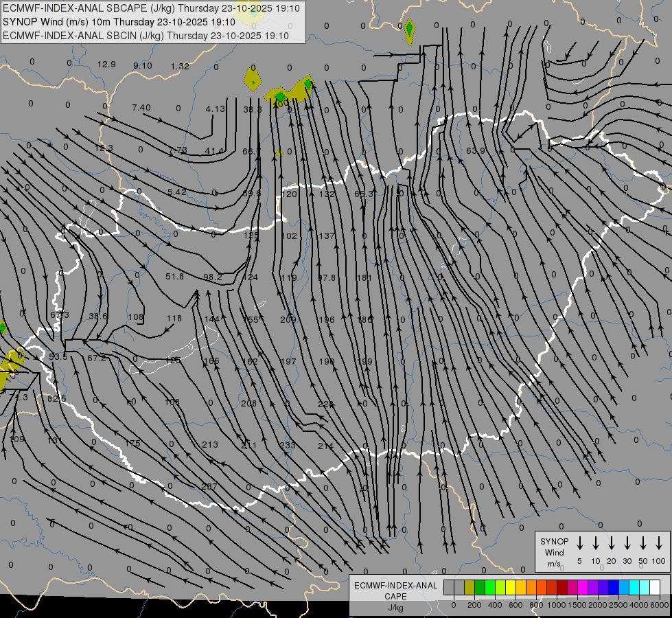Click the 1.32 CAPE value on map
The image size is (672, 618).
coord(180,66)
